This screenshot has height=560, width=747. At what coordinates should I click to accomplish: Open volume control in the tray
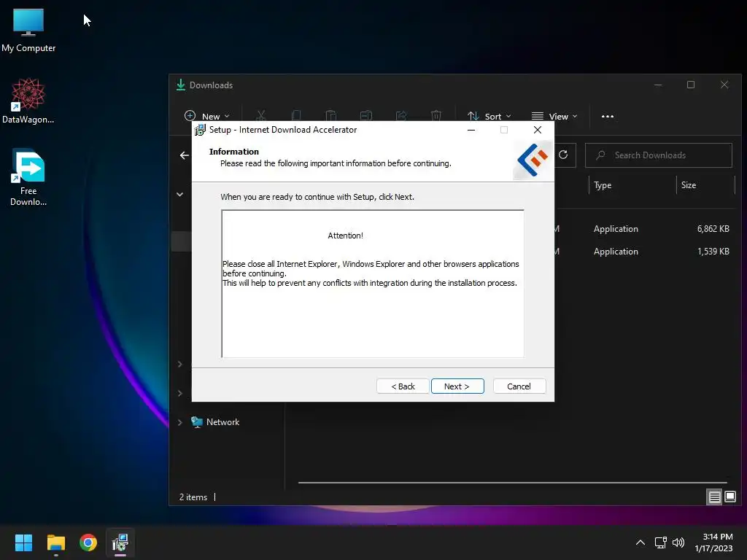pyautogui.click(x=678, y=542)
